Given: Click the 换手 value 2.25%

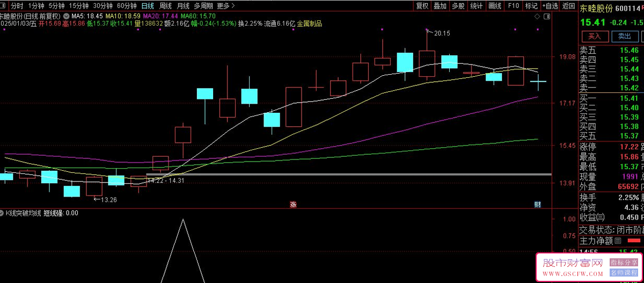Looking at the screenshot, I should tap(627, 197).
